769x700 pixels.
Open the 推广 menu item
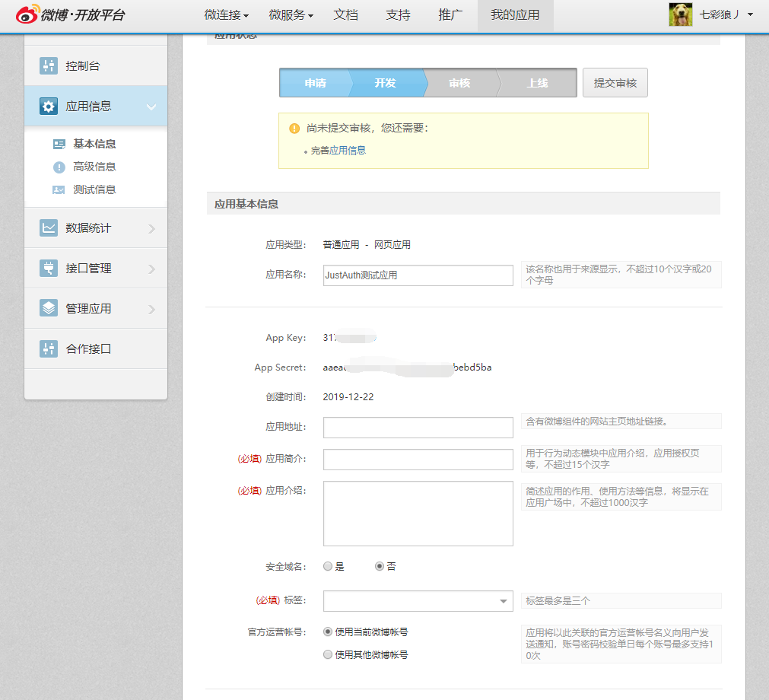(450, 15)
